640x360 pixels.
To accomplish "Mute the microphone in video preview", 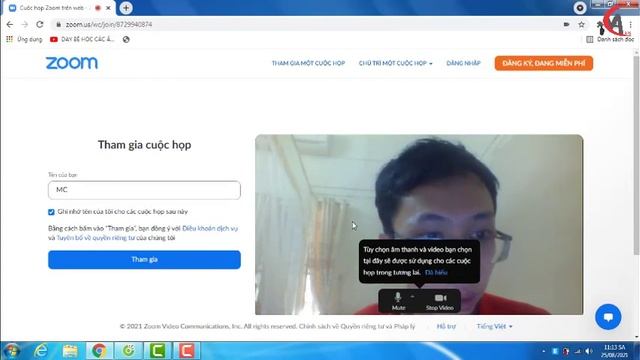I will [x=398, y=301].
